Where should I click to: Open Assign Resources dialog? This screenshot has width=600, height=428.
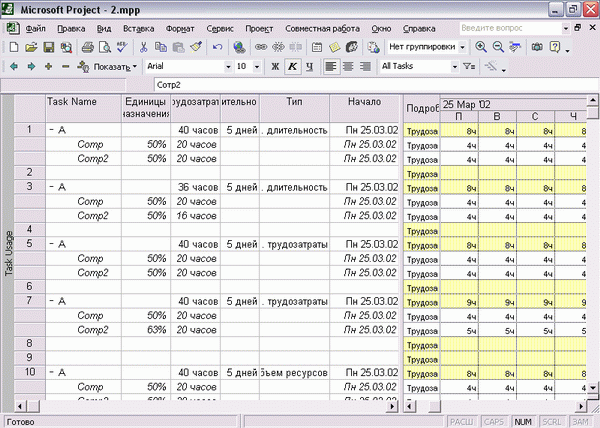[352, 47]
